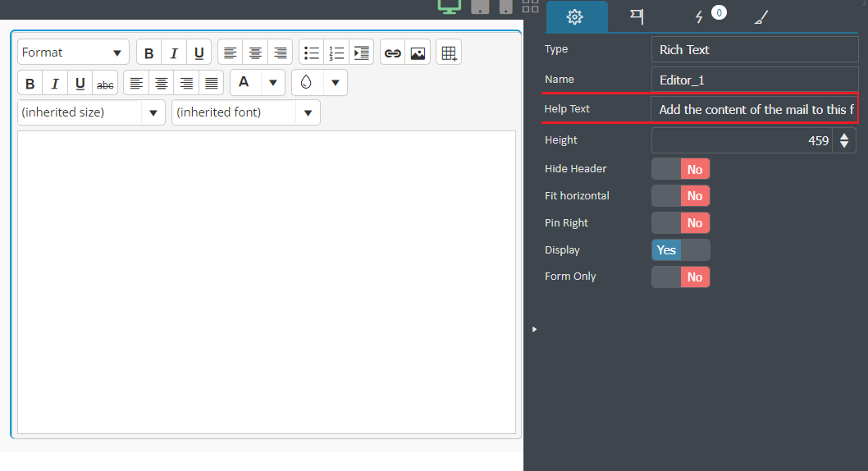Click Italic in the second toolbar row

tap(55, 83)
